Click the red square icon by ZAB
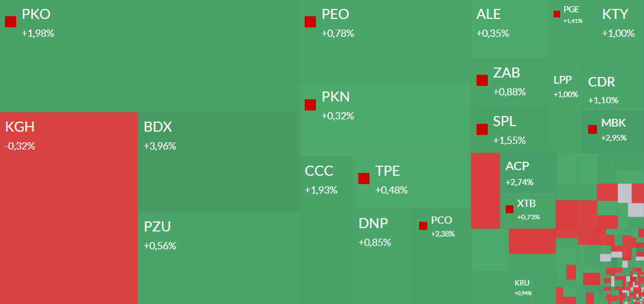Image resolution: width=644 pixels, height=304 pixels. pos(482,80)
